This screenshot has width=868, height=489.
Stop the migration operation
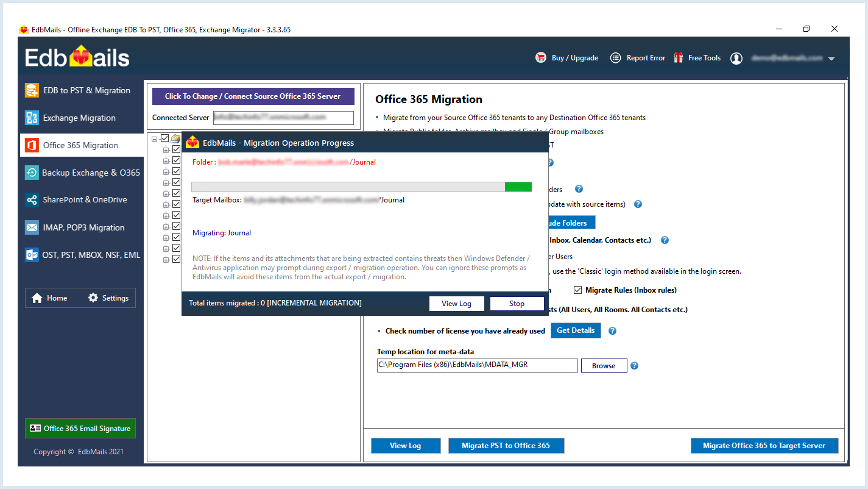[x=517, y=304]
